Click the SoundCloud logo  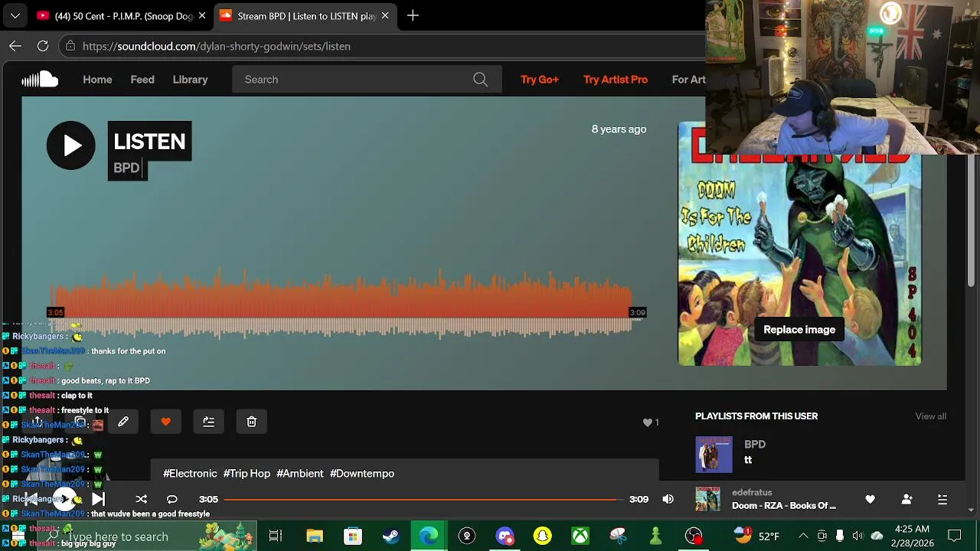[x=40, y=80]
